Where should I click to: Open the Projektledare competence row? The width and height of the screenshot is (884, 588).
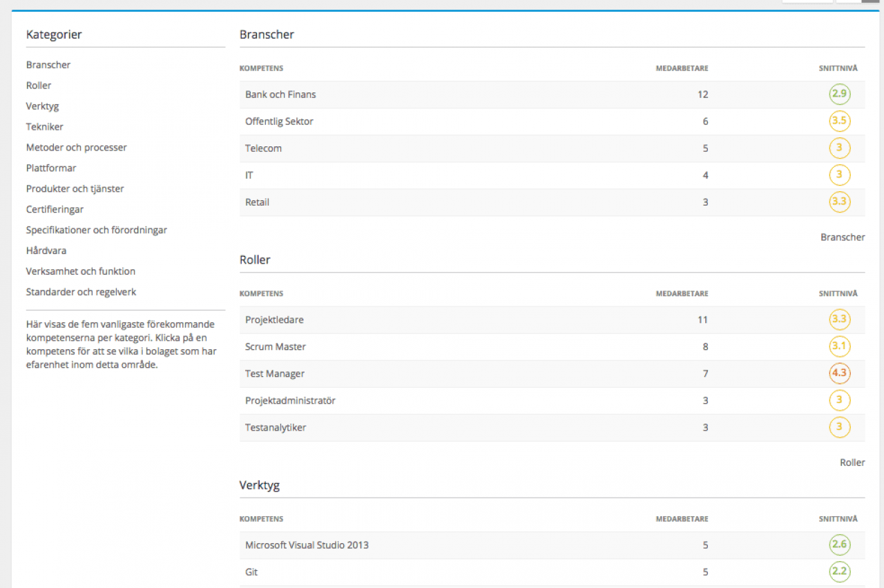tap(274, 320)
